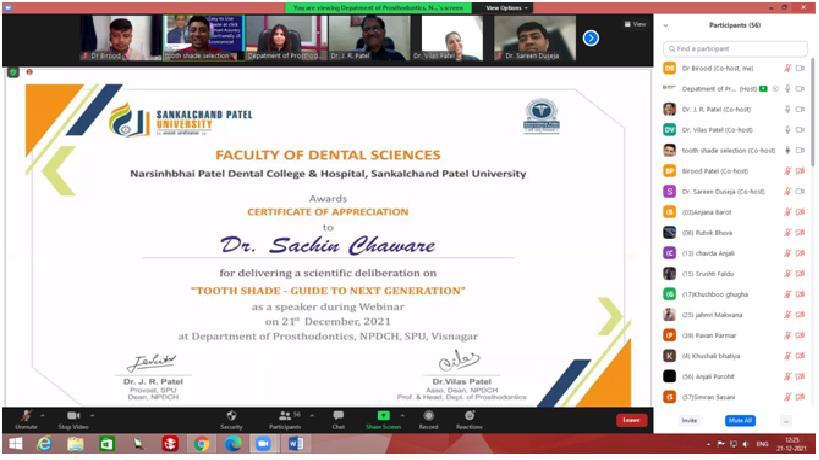Open the more options (...) button in participants panel
The image size is (819, 460).
(786, 421)
